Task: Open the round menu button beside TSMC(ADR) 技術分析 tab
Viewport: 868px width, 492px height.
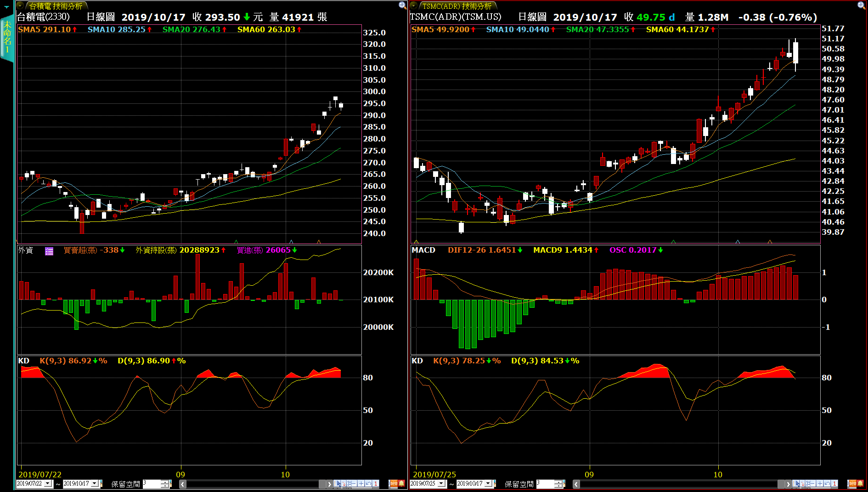Action: (x=414, y=6)
